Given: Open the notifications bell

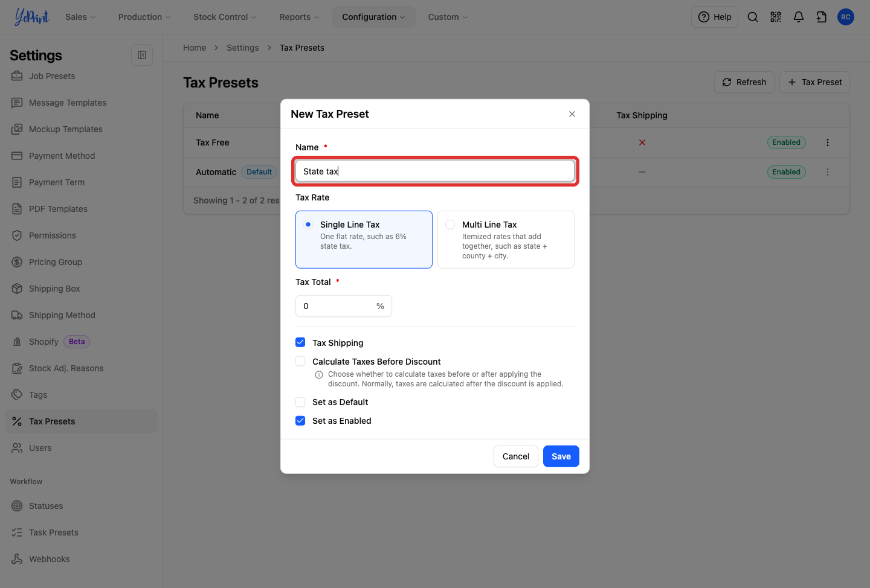Looking at the screenshot, I should pos(799,17).
